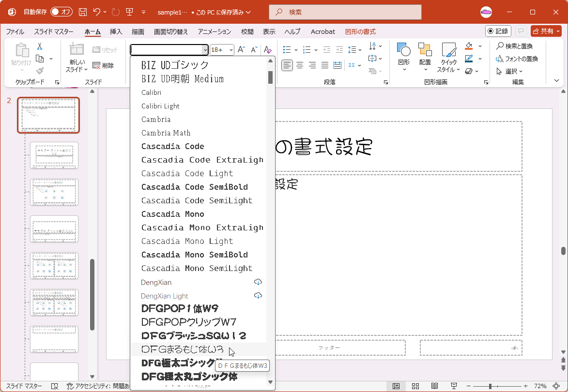The image size is (568, 392).
Task: Click the 共有 button
Action: 546,31
